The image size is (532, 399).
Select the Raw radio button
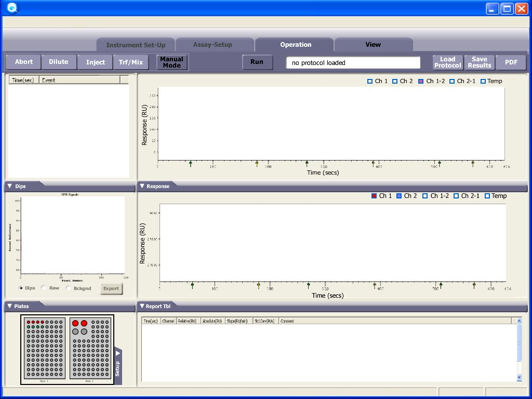point(44,288)
